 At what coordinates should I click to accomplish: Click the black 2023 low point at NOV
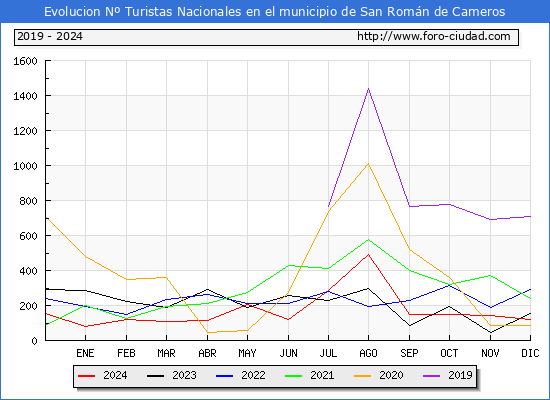coord(490,332)
